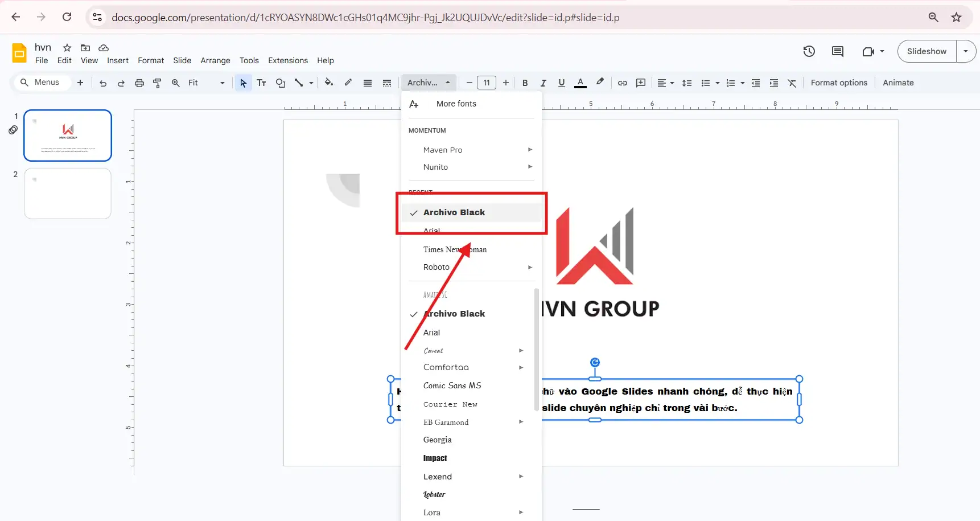The width and height of the screenshot is (980, 521).
Task: Expand Roboto font variants
Action: 530,267
